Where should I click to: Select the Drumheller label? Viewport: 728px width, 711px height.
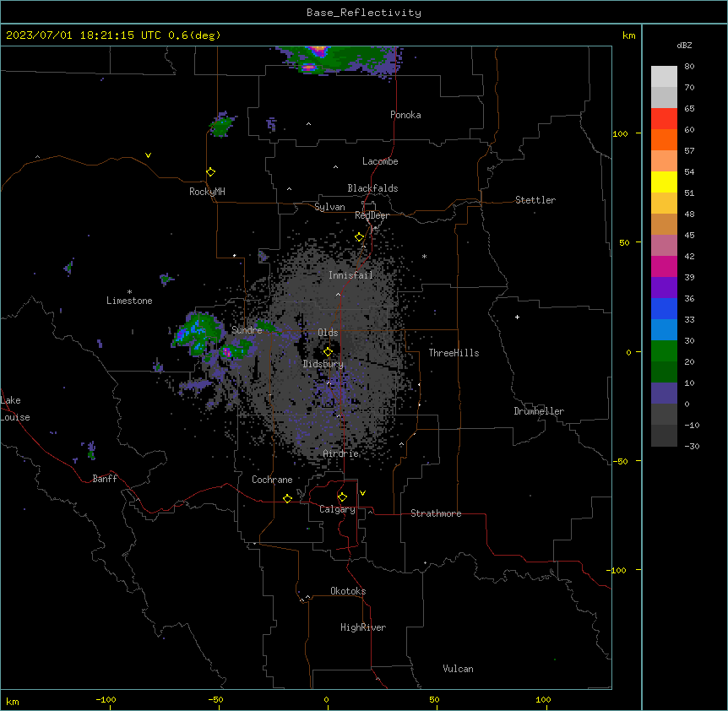click(x=539, y=411)
